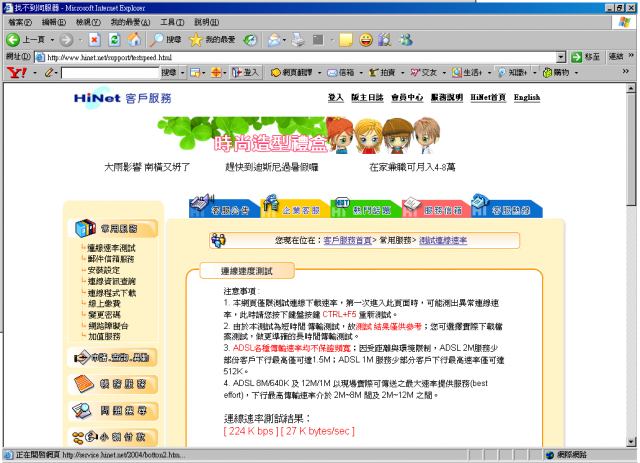Click the page icon in the address bar
Viewport: 640px width, 463px height.
pyautogui.click(x=40, y=57)
